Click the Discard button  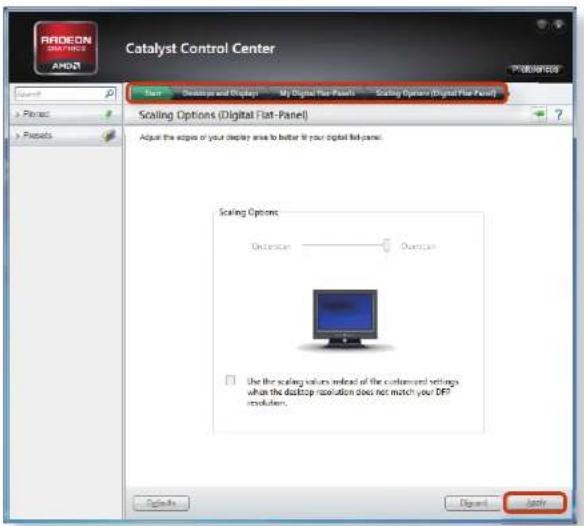click(x=473, y=503)
